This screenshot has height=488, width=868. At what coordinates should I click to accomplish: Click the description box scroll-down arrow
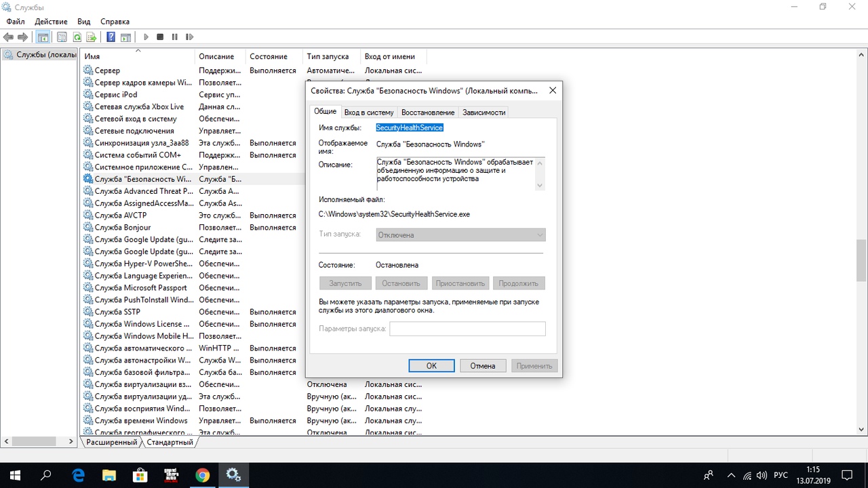click(x=540, y=185)
